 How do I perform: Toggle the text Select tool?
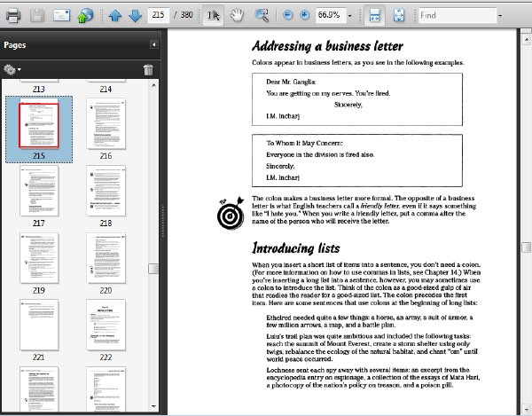213,15
